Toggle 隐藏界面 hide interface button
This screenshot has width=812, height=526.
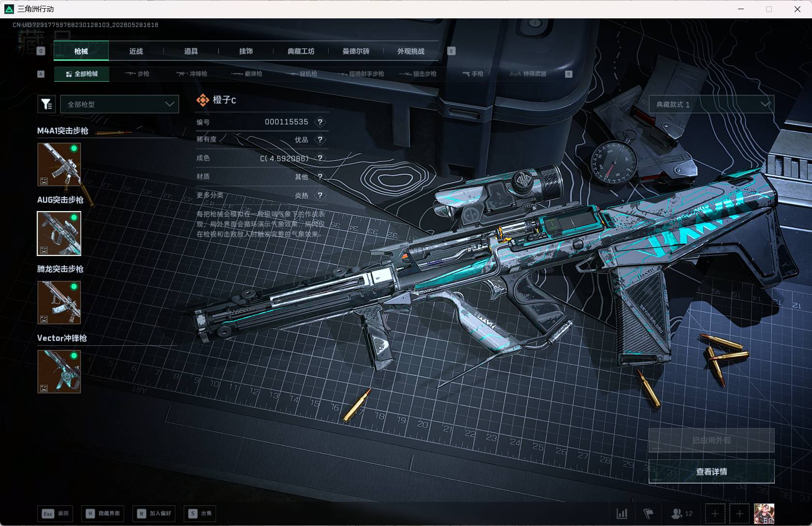click(103, 513)
